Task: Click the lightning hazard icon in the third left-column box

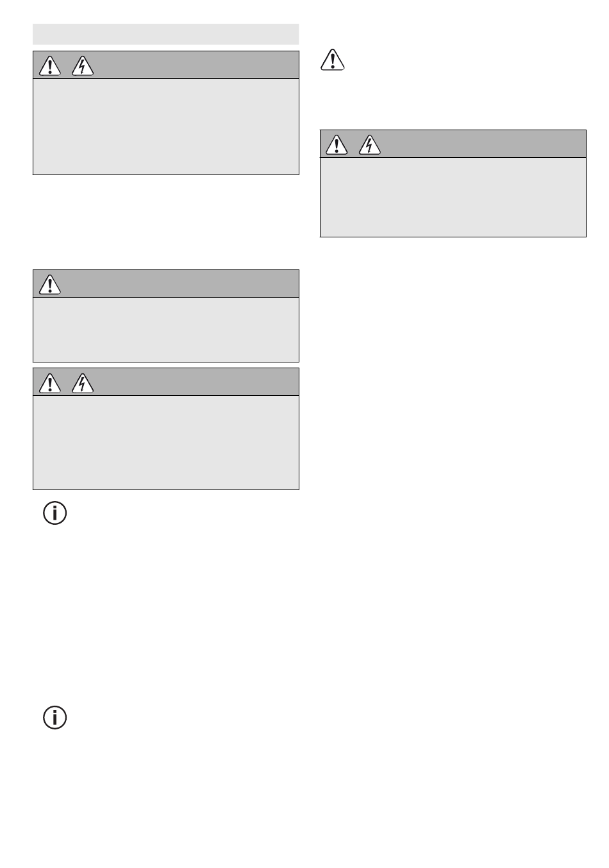Action: click(x=83, y=383)
